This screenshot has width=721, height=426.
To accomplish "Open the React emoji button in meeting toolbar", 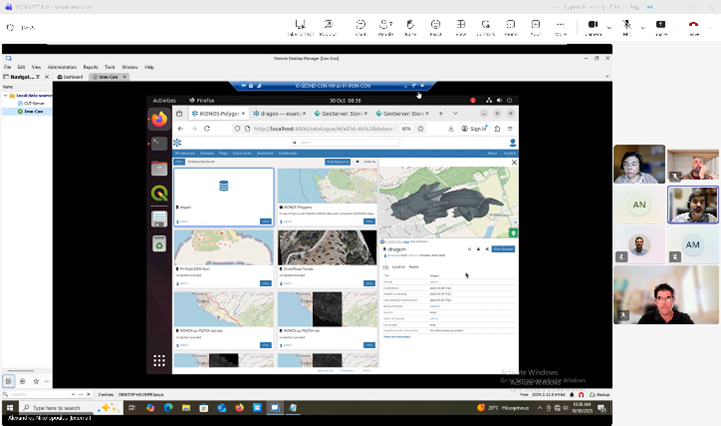I will point(435,26).
